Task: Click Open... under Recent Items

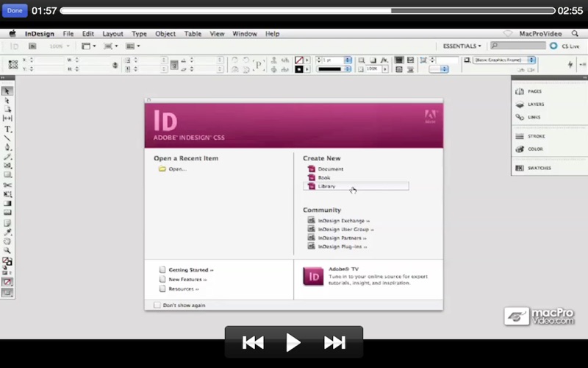Action: tap(173, 169)
